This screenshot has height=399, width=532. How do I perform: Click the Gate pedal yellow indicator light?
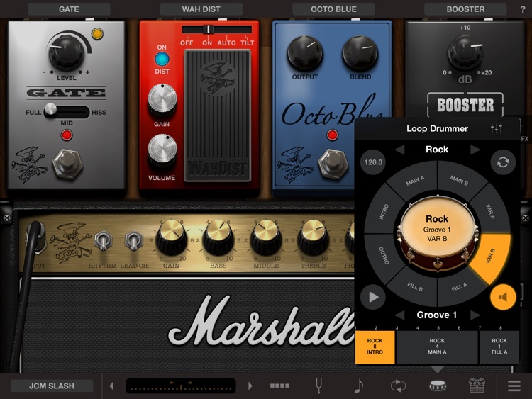(97, 34)
